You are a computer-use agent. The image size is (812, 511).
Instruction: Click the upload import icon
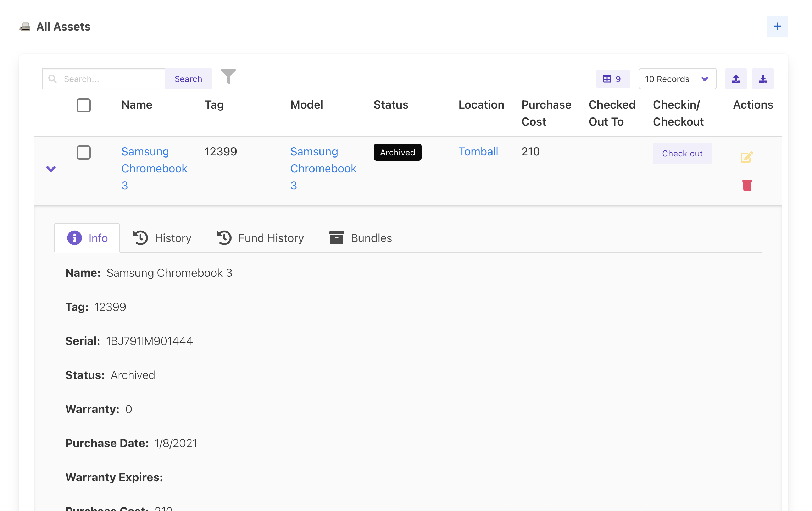736,79
